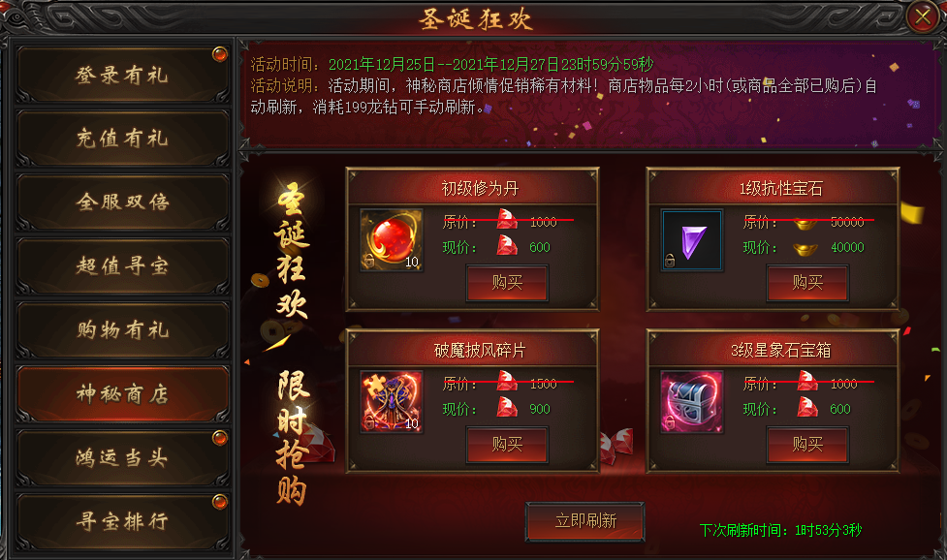Viewport: 947px width, 560px height.
Task: Click the purple gem 1级抗性宝石 icon
Action: 691,239
